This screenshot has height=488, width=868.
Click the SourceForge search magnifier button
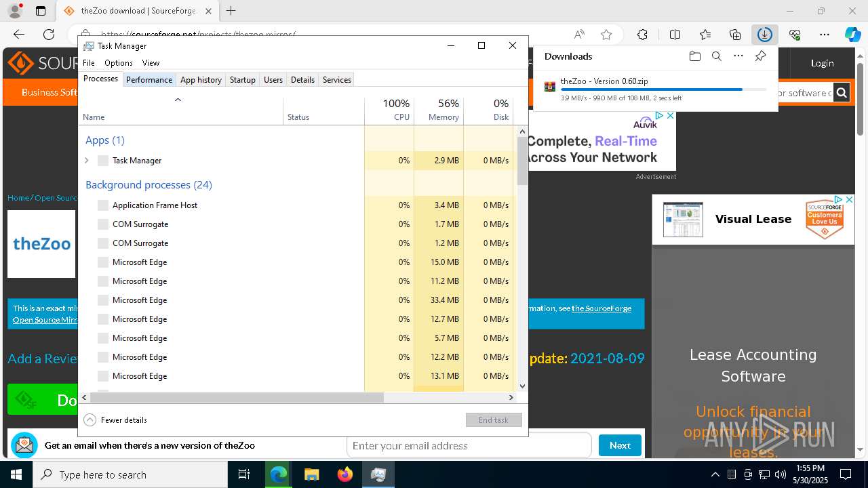coord(842,93)
